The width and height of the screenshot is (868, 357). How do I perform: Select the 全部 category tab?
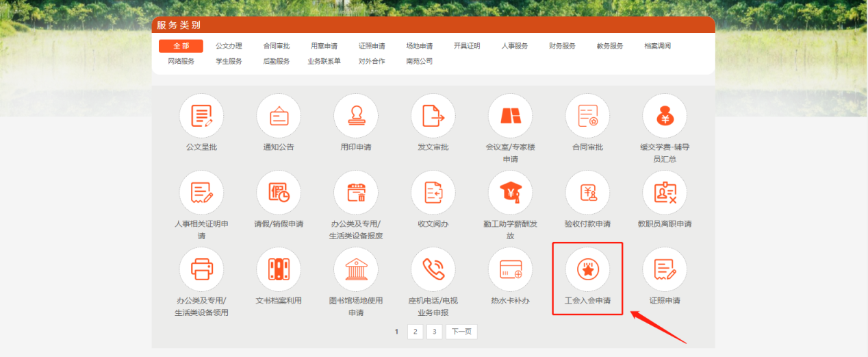(181, 46)
